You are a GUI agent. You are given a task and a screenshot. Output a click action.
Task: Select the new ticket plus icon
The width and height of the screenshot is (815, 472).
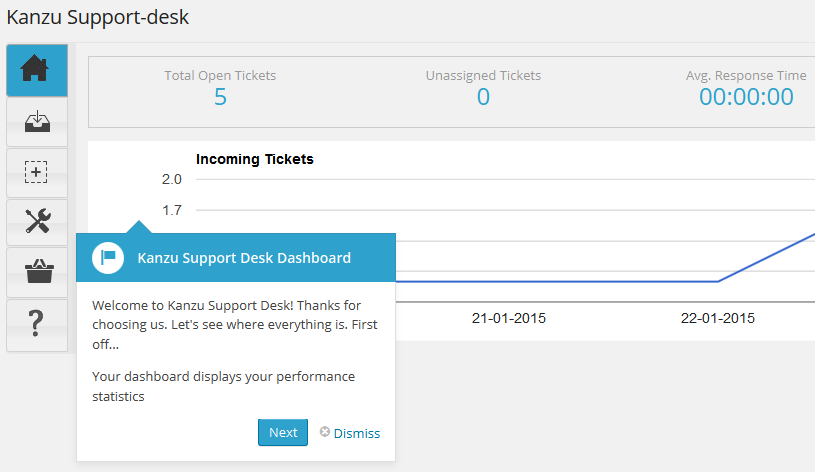[37, 173]
